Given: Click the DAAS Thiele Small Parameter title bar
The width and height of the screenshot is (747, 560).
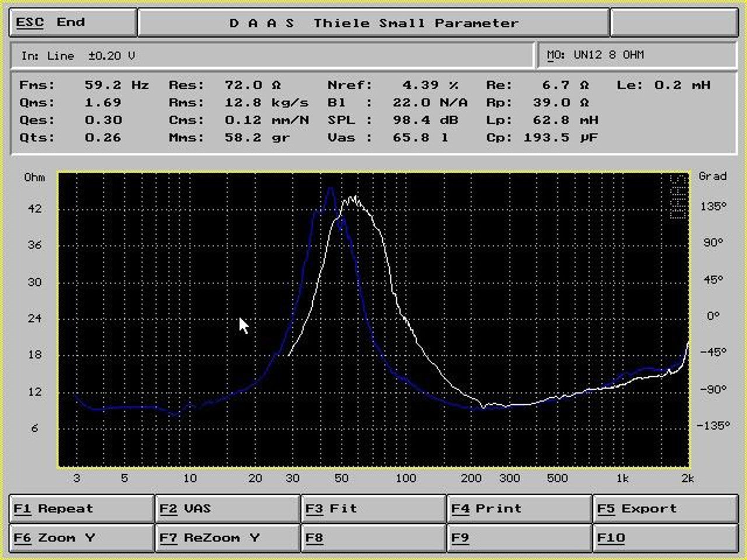Looking at the screenshot, I should coord(373,23).
